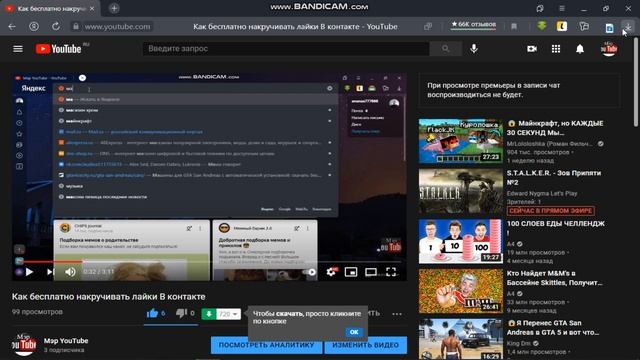Screen dimensions: 640x360
Task: Click the copy-address icon in address bar
Action: click(428, 27)
